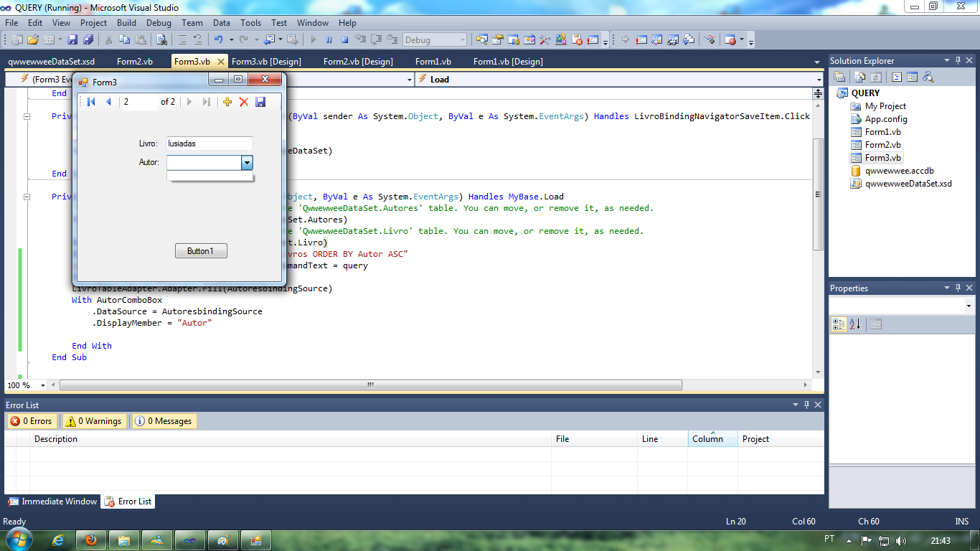Screen dimensions: 980x551
Task: Click the Livro text field
Action: (x=209, y=143)
